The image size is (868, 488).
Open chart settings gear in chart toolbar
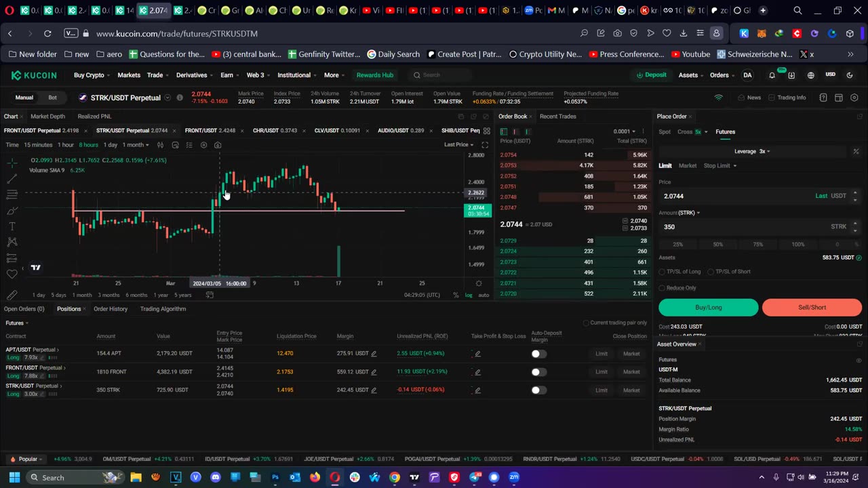tap(203, 145)
